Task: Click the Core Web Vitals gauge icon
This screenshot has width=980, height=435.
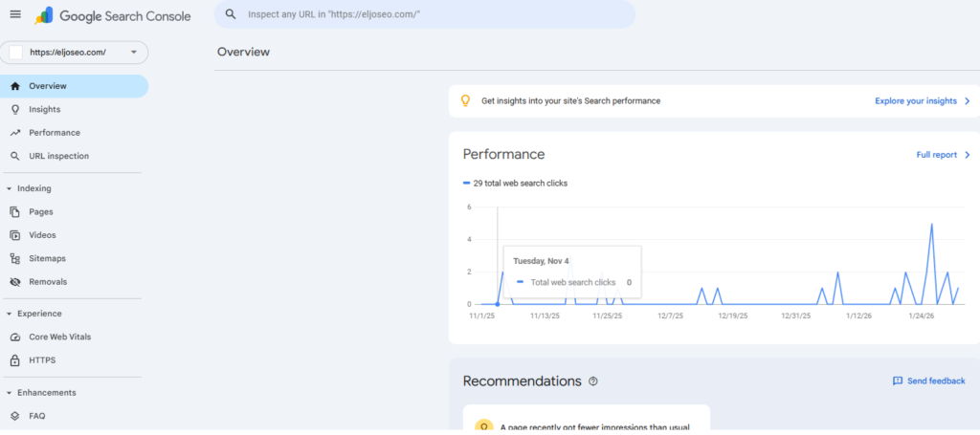Action: click(x=15, y=337)
